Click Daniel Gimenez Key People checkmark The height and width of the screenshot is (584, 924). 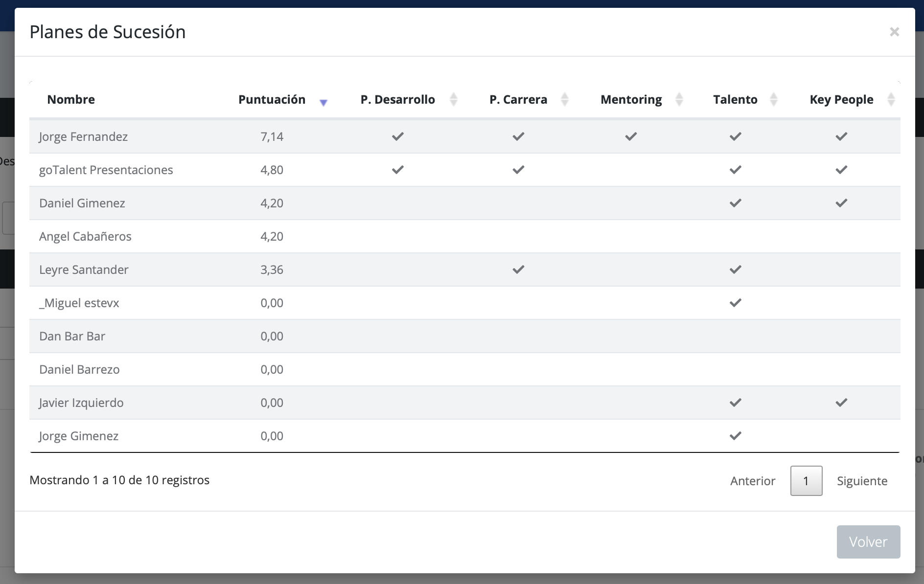pyautogui.click(x=841, y=203)
